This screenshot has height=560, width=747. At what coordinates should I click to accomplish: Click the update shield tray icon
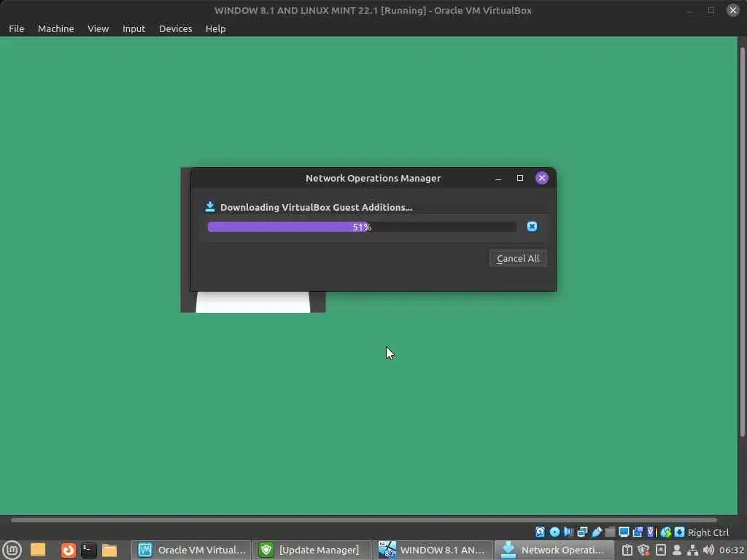643,550
